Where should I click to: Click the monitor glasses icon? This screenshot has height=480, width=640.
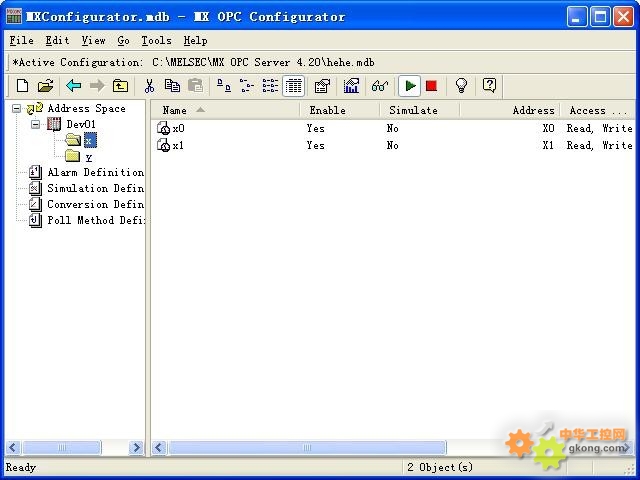(x=380, y=86)
